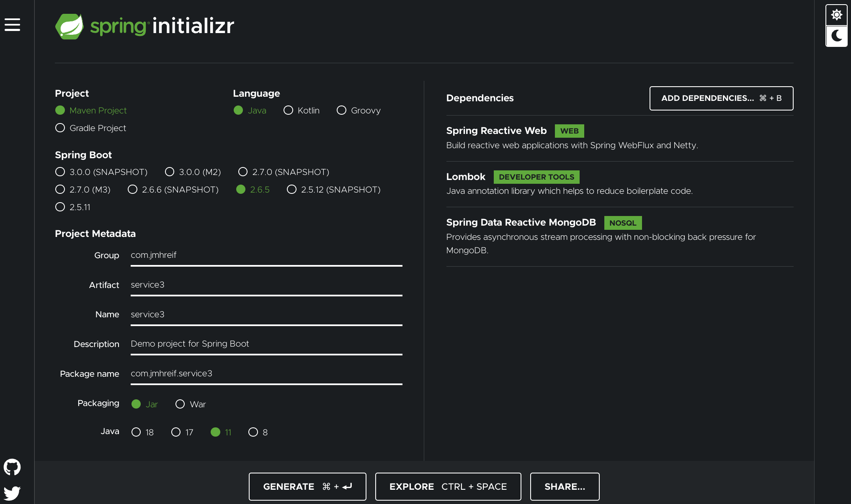Select Maven Project option
Screen dimensions: 851x504
91,111
